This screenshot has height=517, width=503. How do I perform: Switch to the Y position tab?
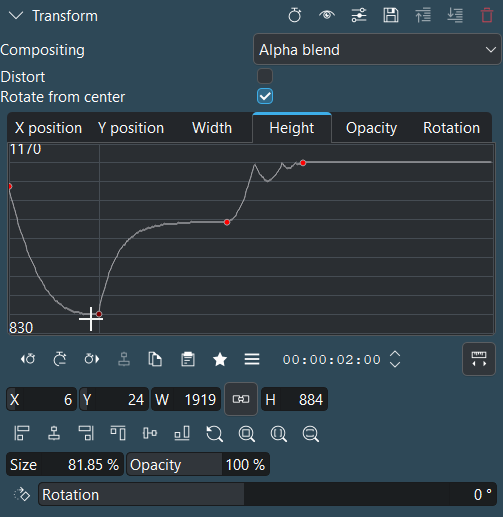(131, 128)
